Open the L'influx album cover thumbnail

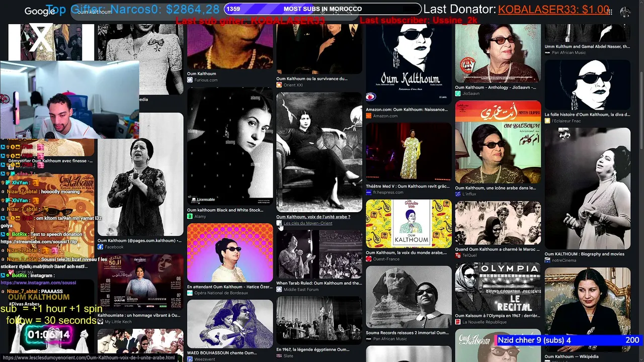tap(498, 142)
